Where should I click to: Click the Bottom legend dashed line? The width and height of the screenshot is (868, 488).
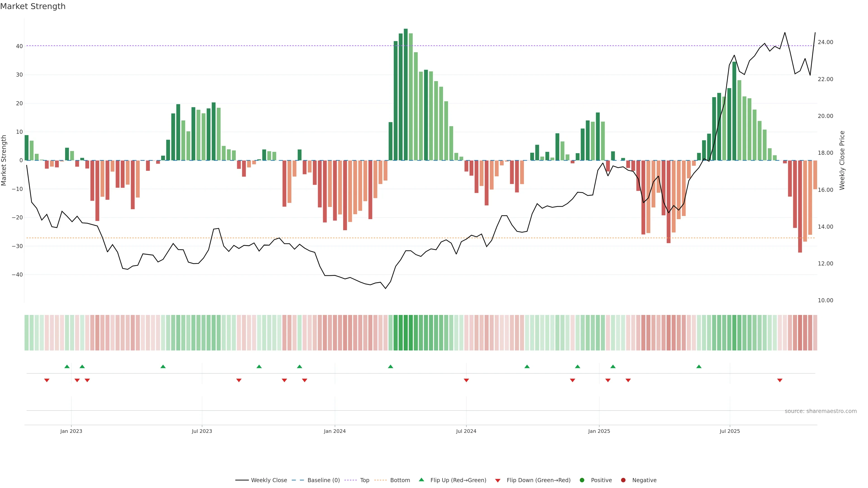380,480
